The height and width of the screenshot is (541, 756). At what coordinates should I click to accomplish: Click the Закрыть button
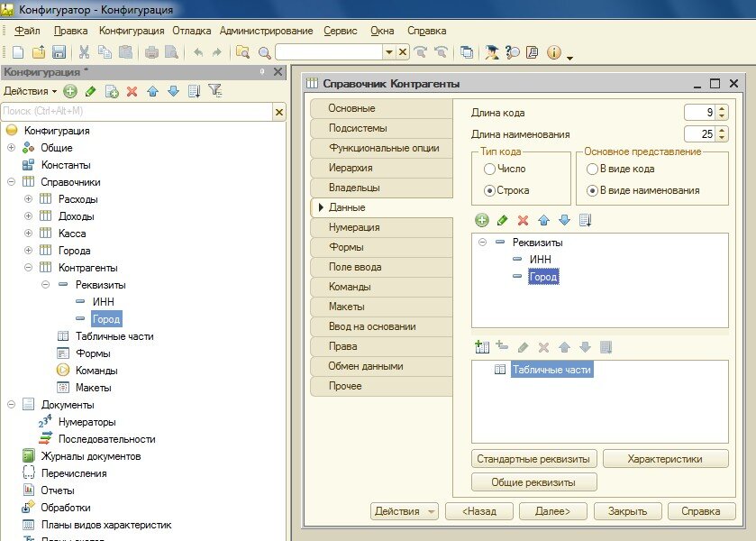[627, 511]
